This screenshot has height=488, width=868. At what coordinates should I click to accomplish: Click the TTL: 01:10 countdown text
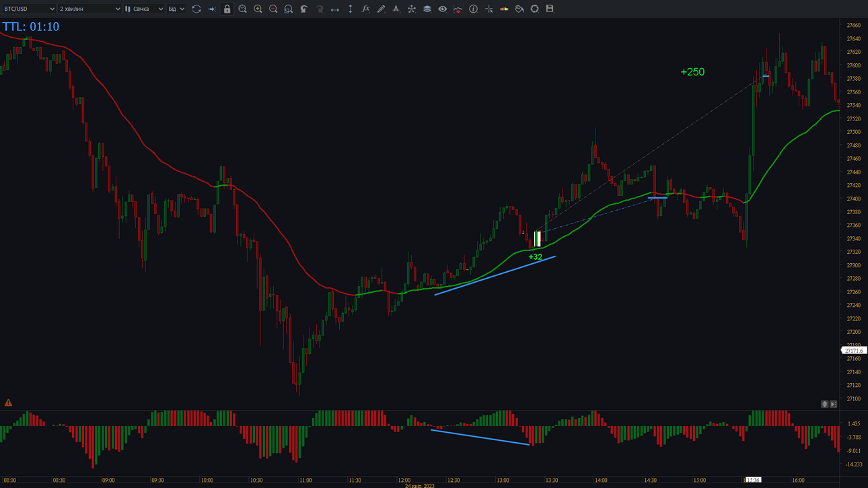31,27
